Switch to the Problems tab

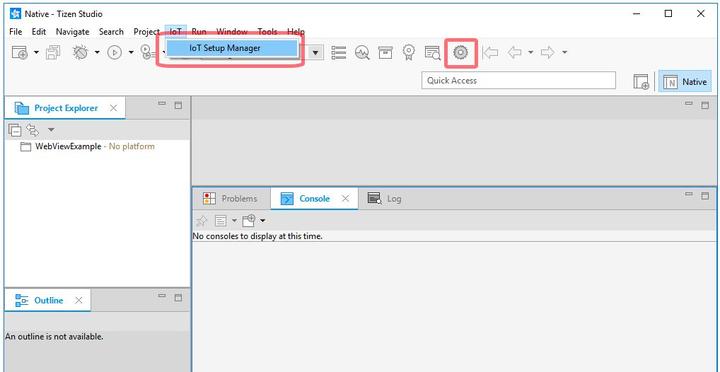coord(230,198)
